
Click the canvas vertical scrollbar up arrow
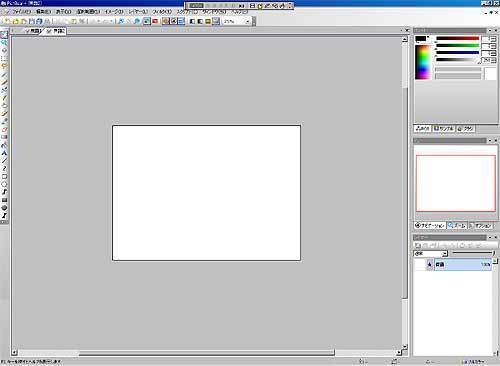pos(405,39)
